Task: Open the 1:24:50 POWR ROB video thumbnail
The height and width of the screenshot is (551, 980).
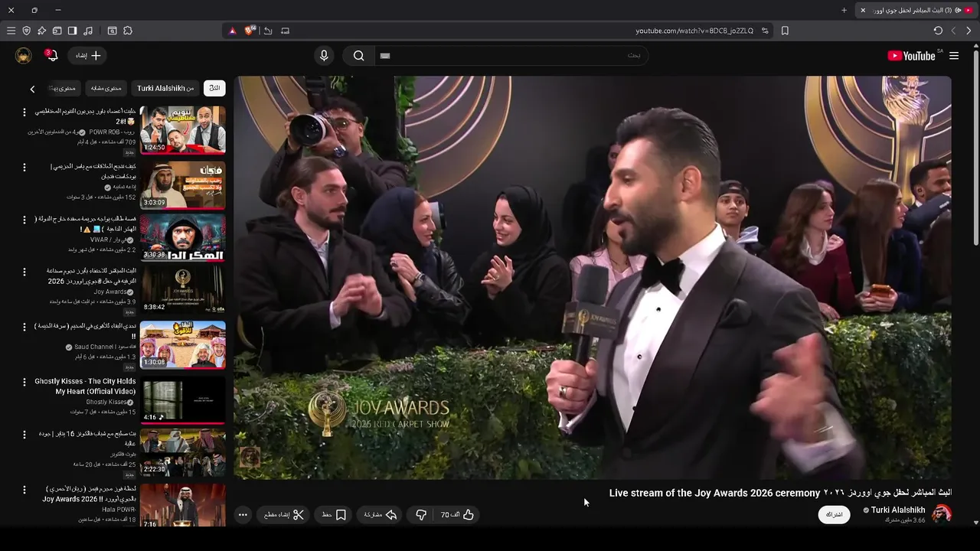Action: click(x=183, y=130)
